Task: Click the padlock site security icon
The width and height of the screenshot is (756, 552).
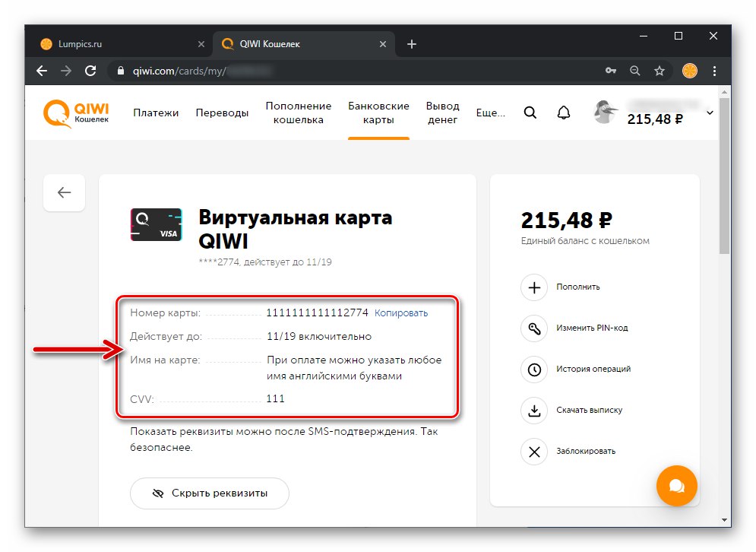Action: (121, 71)
